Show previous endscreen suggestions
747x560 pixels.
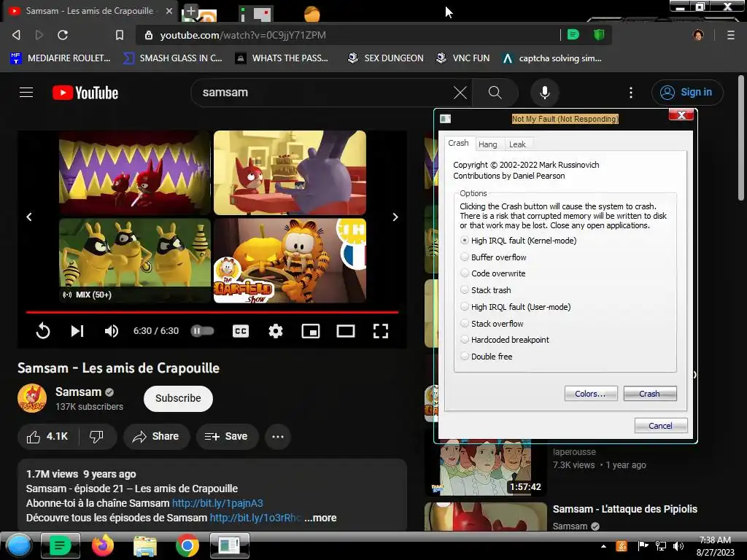pos(29,217)
